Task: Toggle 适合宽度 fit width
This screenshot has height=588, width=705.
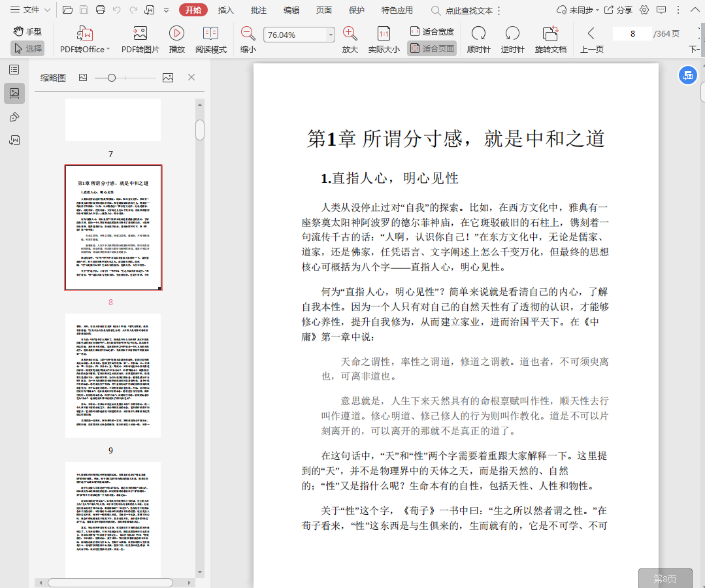Action: pyautogui.click(x=432, y=31)
